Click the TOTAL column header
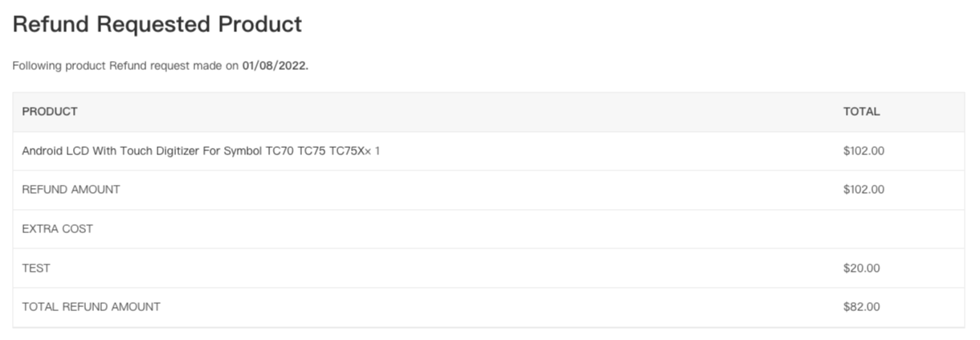 pos(861,112)
